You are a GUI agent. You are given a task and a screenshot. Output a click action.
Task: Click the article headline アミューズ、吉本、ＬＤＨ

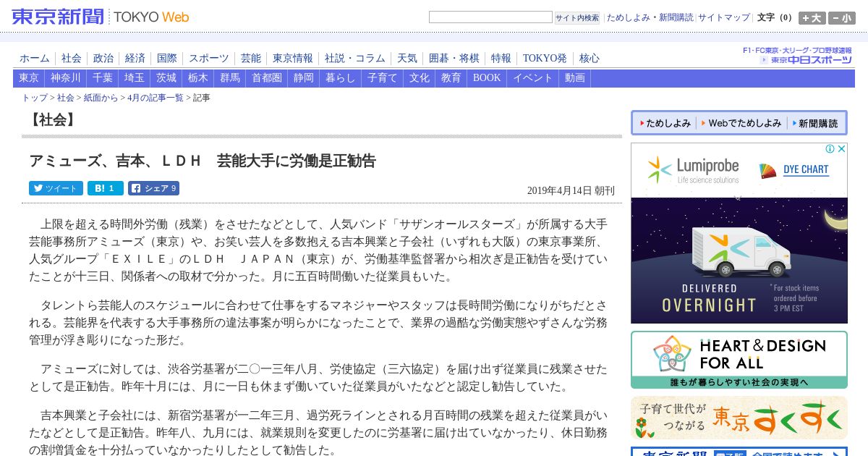tap(203, 161)
